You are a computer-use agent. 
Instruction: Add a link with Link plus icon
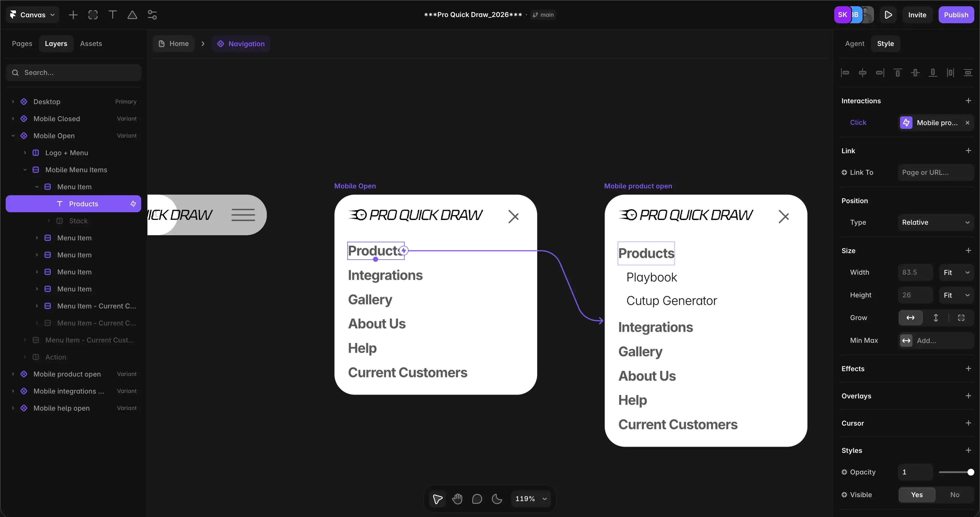pos(968,151)
